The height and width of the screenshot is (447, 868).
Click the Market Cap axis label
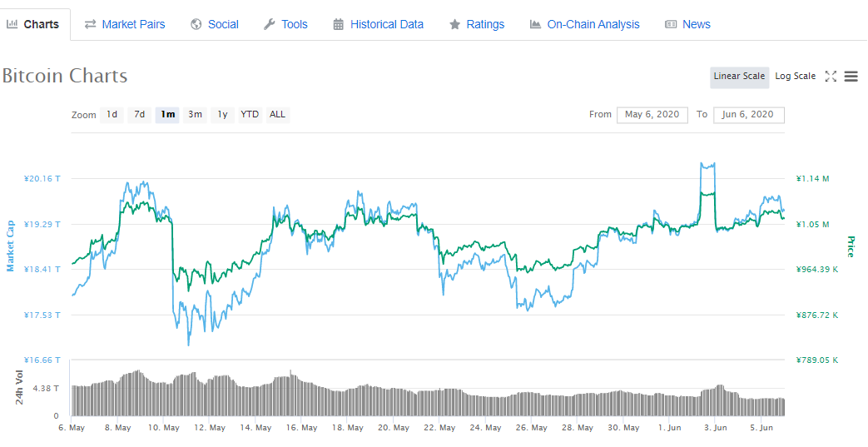tap(11, 246)
